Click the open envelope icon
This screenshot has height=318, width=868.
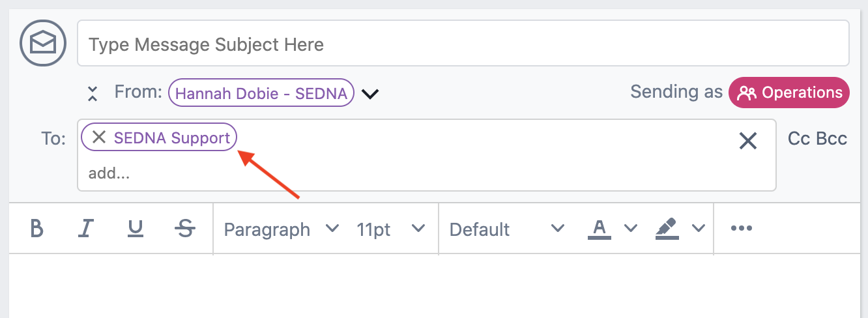click(43, 43)
